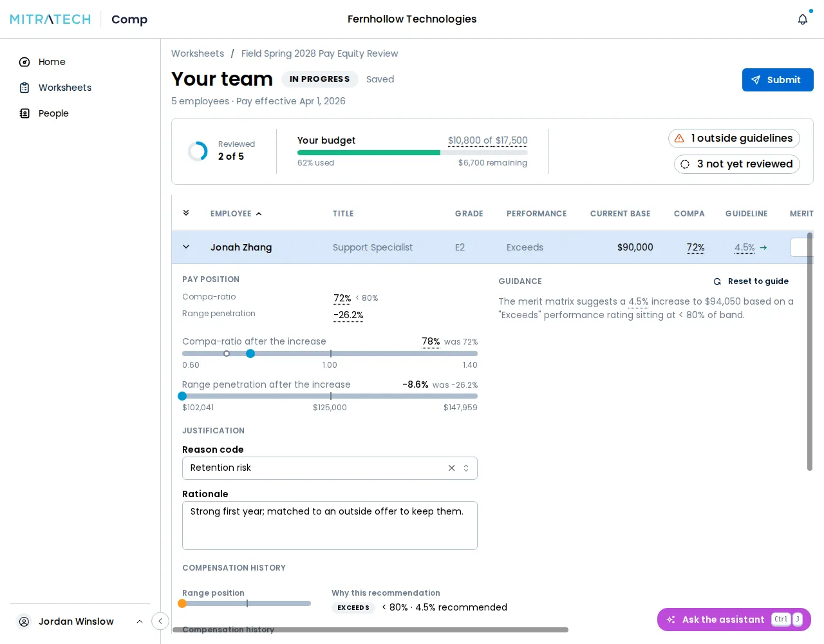824x644 pixels.
Task: Open People in the sidebar
Action: 80,113
